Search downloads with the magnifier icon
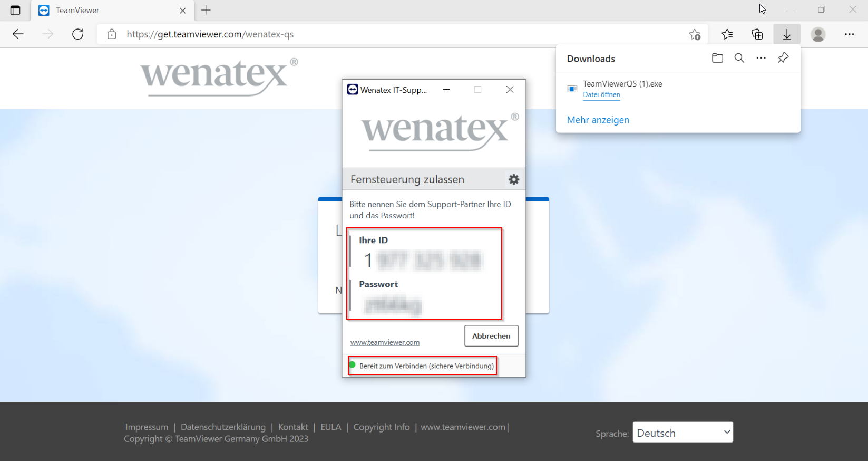 point(739,58)
